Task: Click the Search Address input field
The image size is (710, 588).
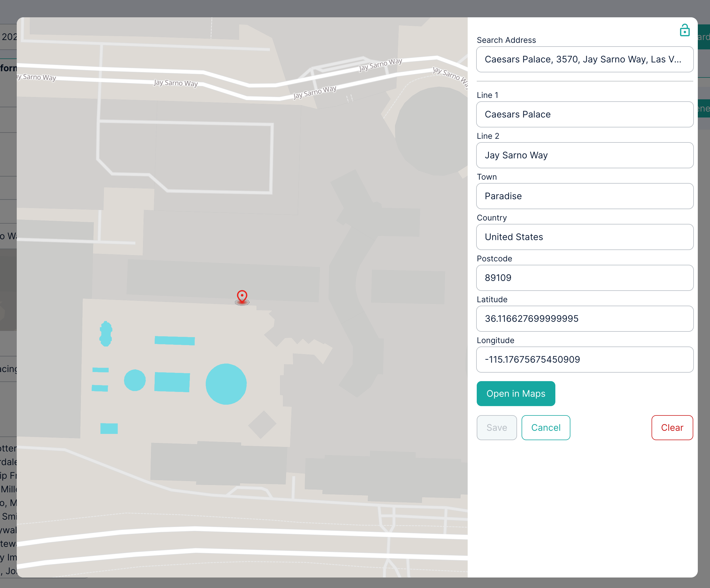Action: [x=585, y=60]
